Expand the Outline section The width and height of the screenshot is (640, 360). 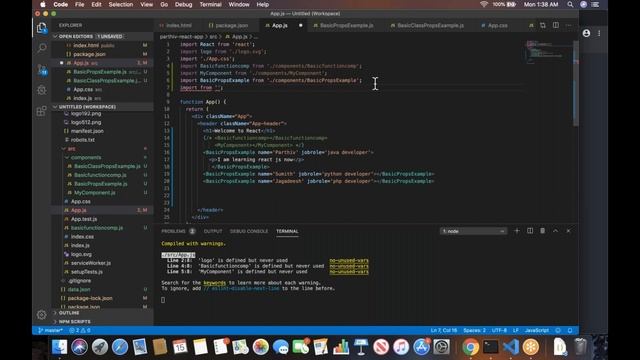pyautogui.click(x=102, y=313)
